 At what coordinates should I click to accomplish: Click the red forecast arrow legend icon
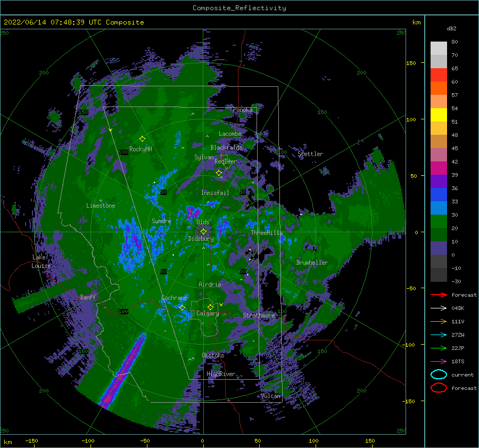439,295
